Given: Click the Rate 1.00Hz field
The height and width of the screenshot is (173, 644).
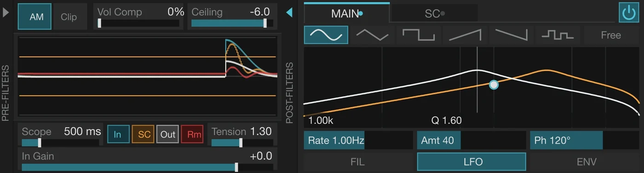Looking at the screenshot, I should [x=358, y=140].
